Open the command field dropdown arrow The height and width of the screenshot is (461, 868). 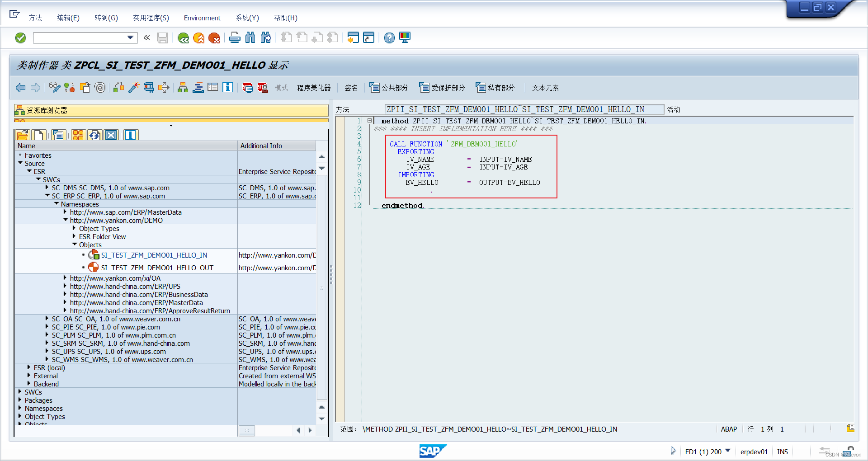(x=131, y=38)
